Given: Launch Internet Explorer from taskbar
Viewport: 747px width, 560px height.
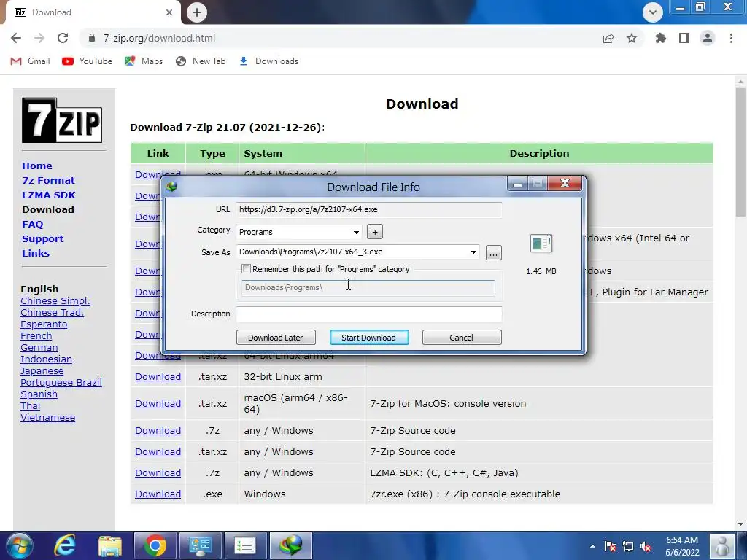Looking at the screenshot, I should 64,545.
